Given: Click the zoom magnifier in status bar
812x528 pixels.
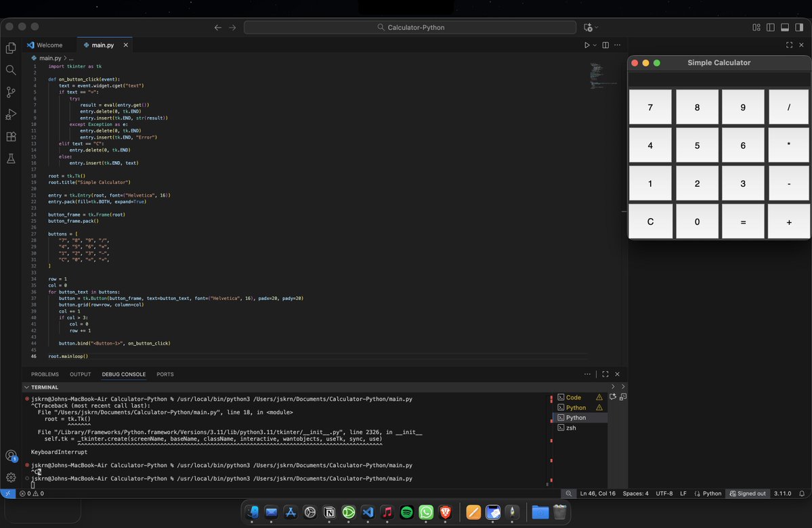Looking at the screenshot, I should (569, 493).
